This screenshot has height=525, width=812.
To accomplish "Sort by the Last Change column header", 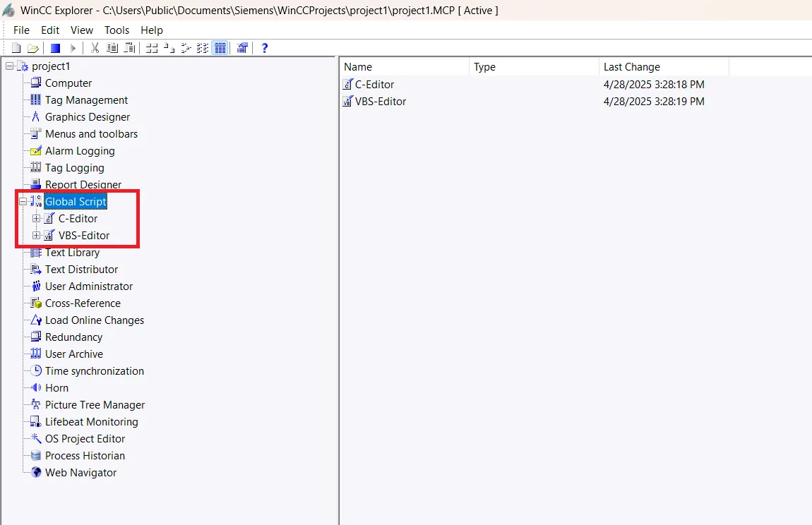I will pyautogui.click(x=664, y=67).
